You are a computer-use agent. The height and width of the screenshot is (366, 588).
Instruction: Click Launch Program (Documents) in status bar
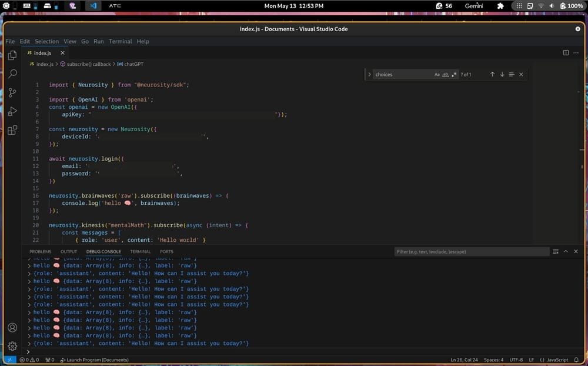94,360
